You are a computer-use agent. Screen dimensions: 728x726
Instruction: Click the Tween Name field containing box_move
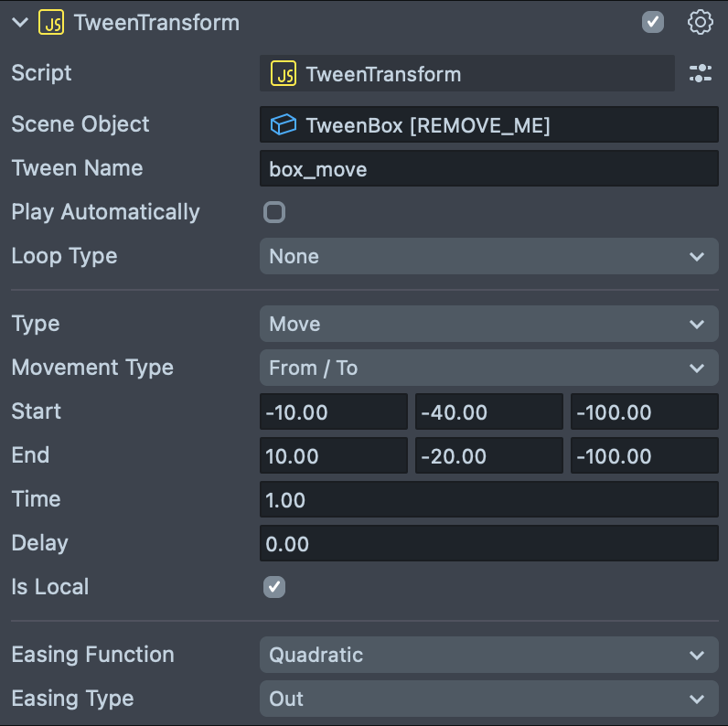(488, 169)
